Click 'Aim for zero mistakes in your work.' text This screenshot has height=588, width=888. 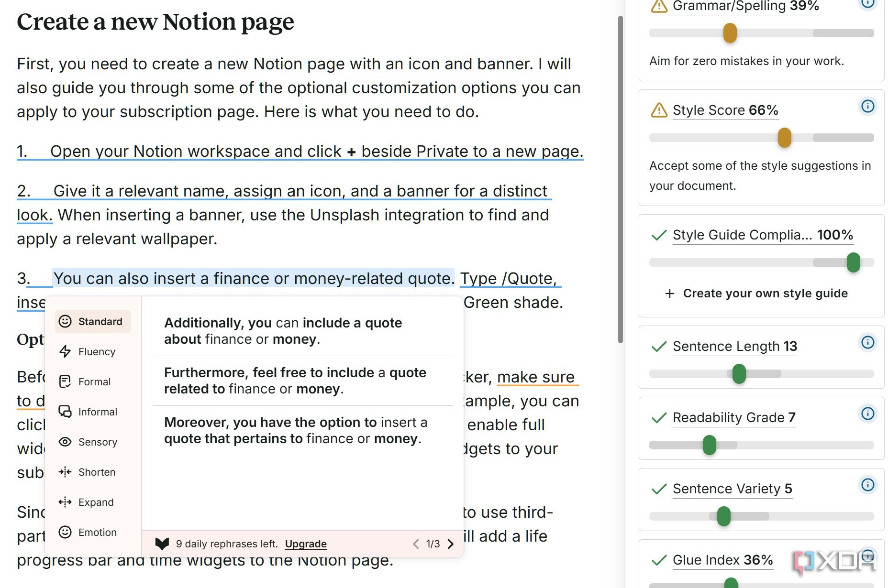(x=746, y=61)
